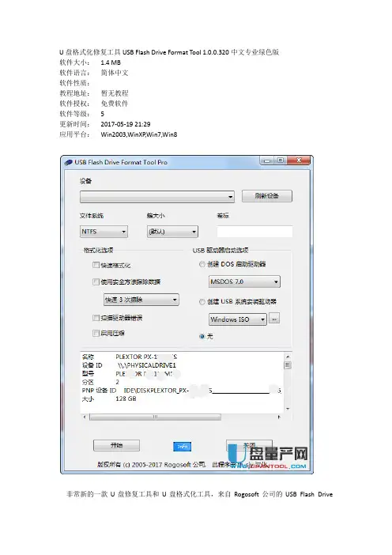This screenshot has width=392, height=555.
Task: Click the browse "..." button beside Windows ISO
Action: click(x=274, y=319)
